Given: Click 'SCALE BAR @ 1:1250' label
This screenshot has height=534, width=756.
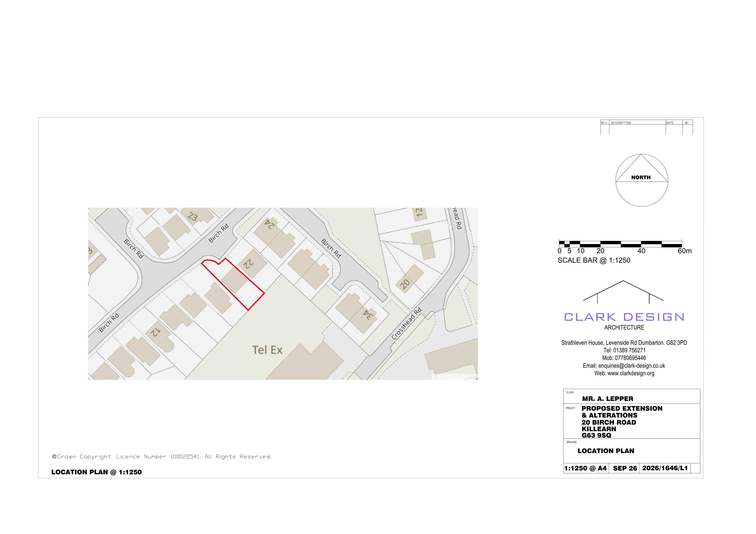Looking at the screenshot, I should pyautogui.click(x=594, y=261).
